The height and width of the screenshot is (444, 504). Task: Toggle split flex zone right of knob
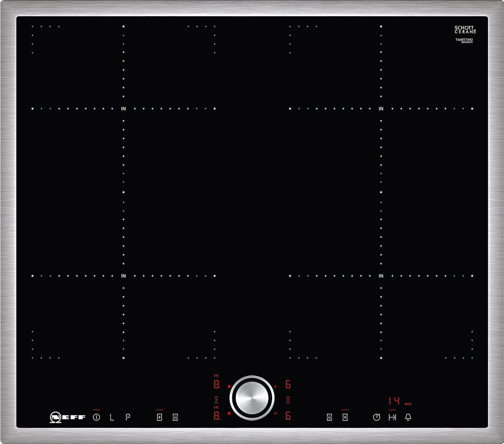pyautogui.click(x=329, y=417)
